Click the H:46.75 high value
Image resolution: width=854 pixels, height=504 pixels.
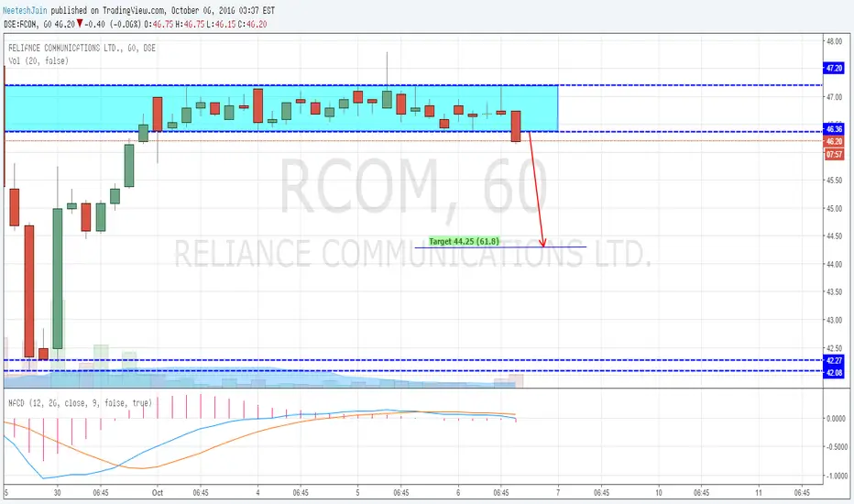point(190,24)
